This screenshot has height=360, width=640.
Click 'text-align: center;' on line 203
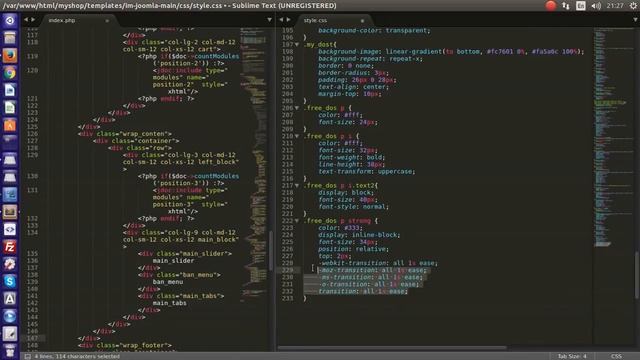(353, 87)
